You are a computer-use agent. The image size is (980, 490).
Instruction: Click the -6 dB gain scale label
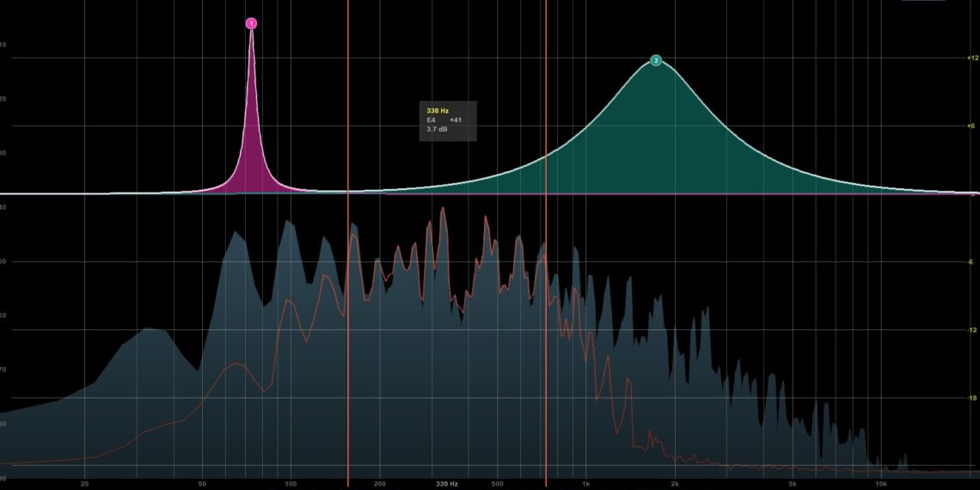[972, 262]
